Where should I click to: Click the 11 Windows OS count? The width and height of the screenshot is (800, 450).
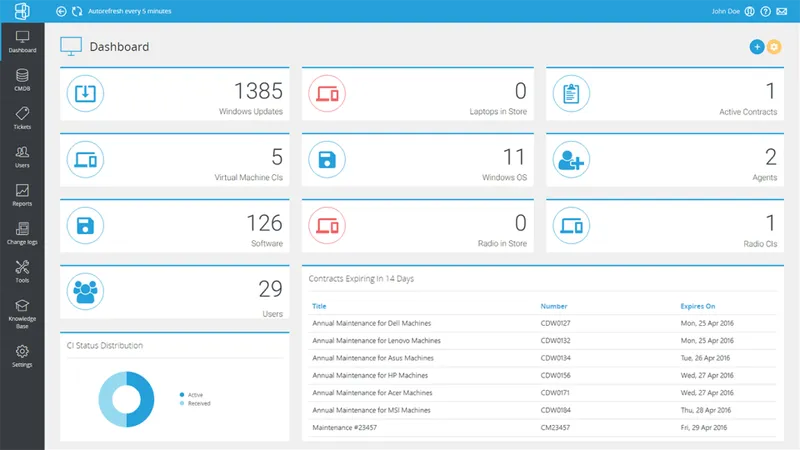(514, 157)
